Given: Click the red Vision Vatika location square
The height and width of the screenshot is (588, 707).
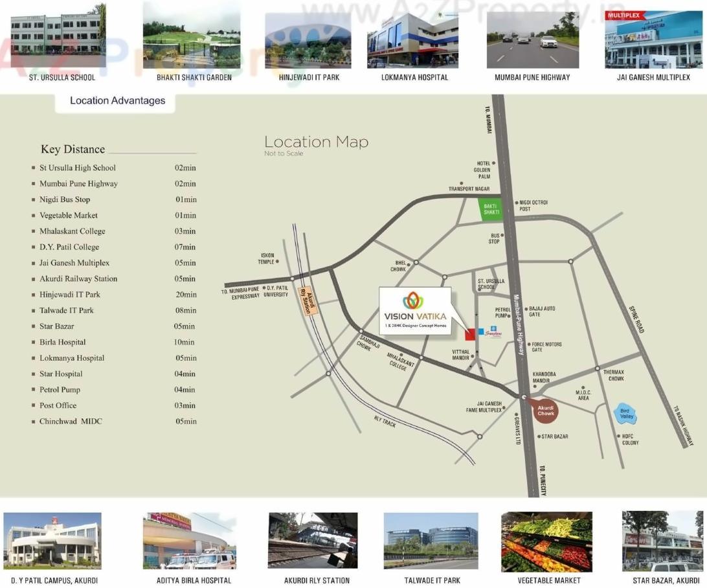Looking at the screenshot, I should (470, 334).
